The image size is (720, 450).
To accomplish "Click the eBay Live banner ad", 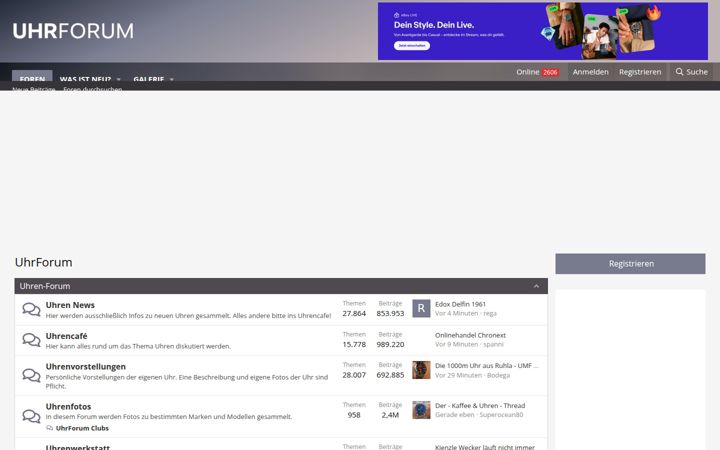I will click(543, 31).
